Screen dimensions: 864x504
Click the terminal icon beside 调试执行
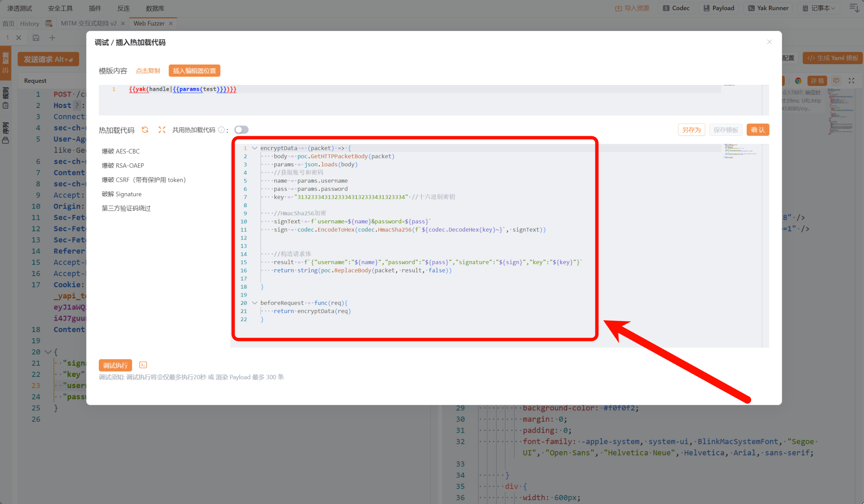pyautogui.click(x=143, y=365)
